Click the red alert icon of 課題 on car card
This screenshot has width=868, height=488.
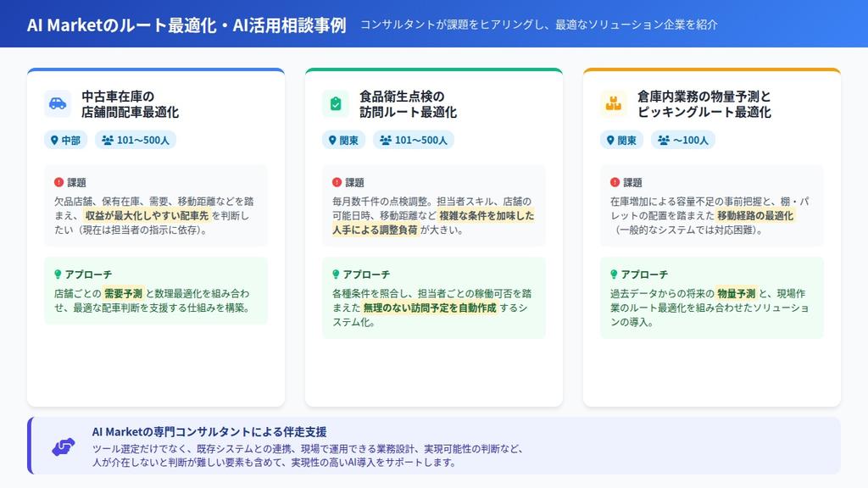coord(58,182)
